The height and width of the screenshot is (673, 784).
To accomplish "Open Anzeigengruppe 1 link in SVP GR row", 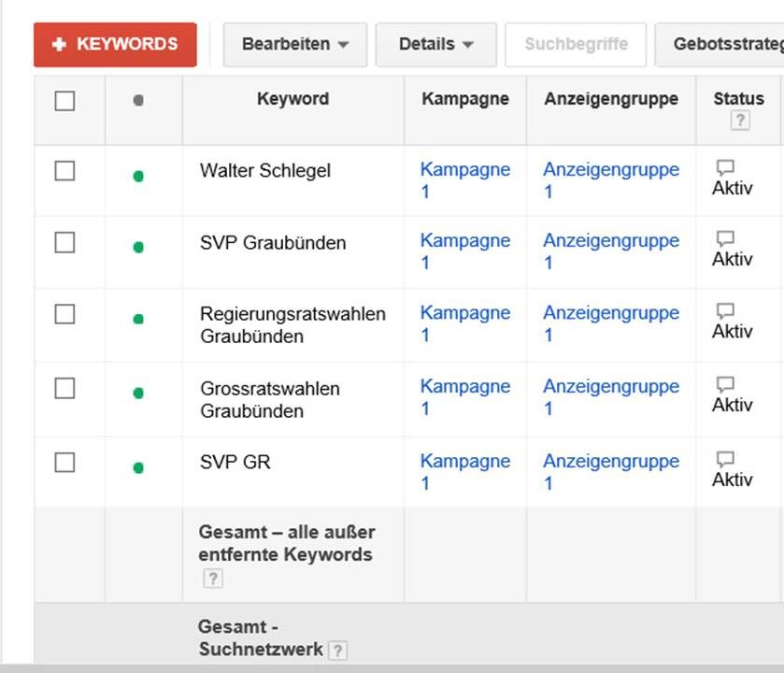I will coord(610,462).
